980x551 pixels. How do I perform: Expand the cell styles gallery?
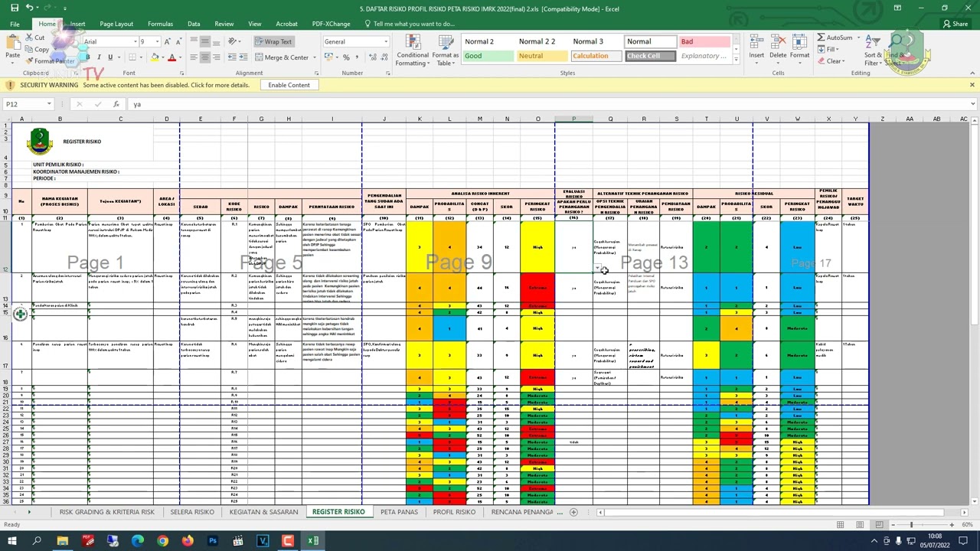[x=736, y=60]
